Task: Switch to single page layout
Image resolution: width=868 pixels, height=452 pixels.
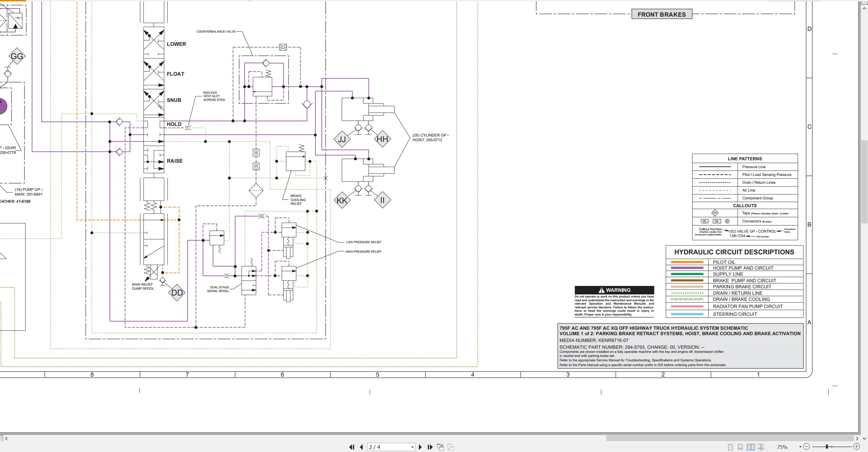Action: (731, 447)
